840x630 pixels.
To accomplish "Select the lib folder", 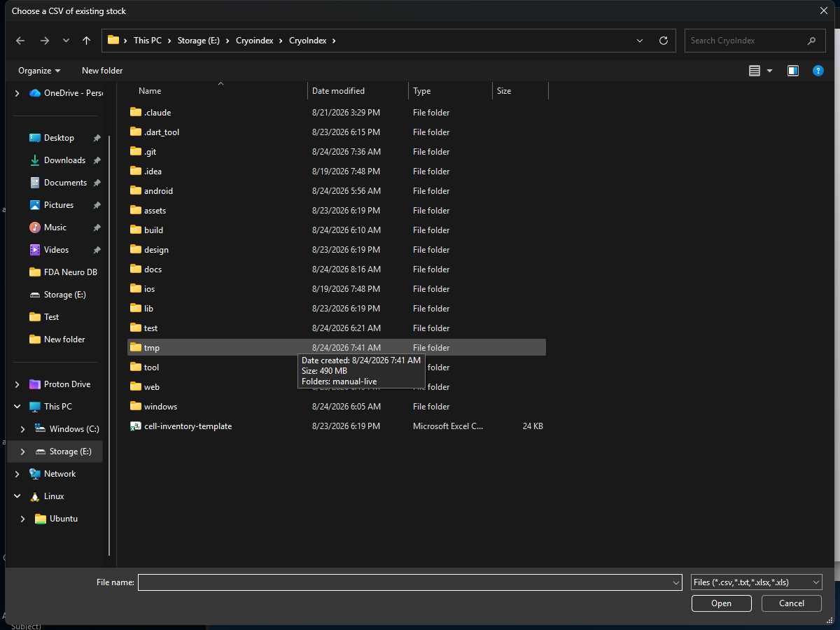I will pyautogui.click(x=337, y=309).
